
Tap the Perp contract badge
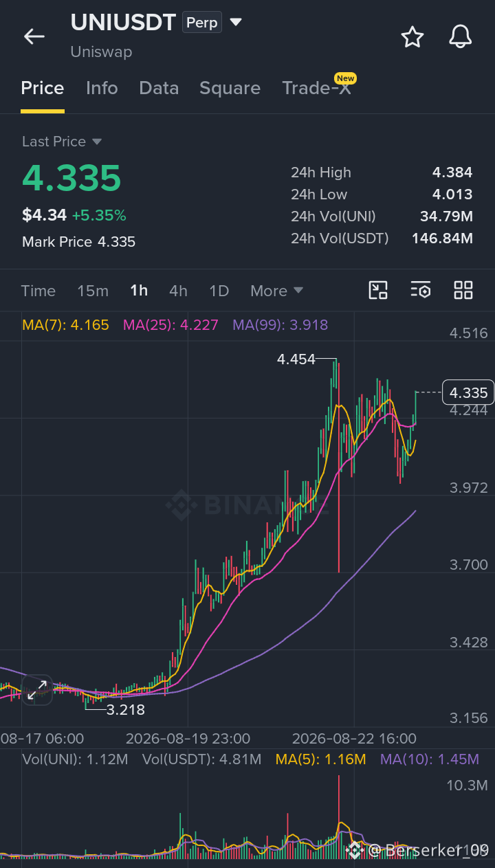[202, 23]
